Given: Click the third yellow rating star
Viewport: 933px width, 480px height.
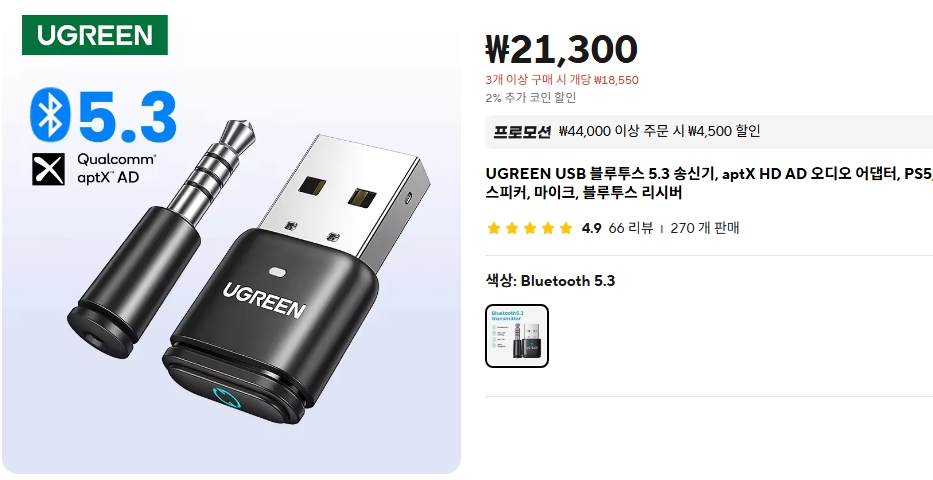Looking at the screenshot, I should pos(530,228).
